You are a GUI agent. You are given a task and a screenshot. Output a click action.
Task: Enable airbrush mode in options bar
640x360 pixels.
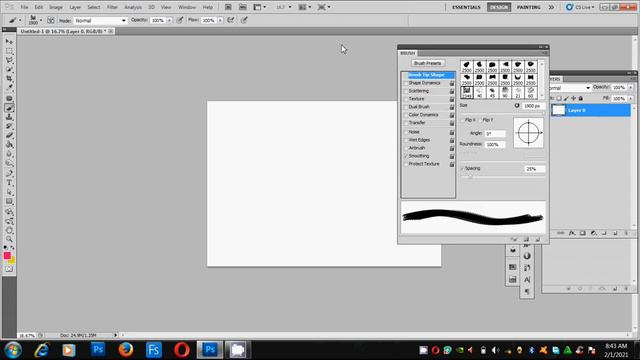coord(231,20)
